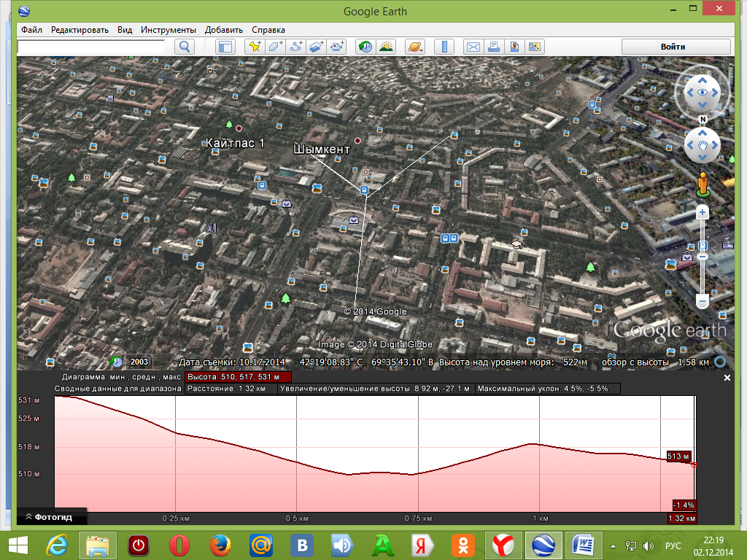The image size is (747, 560).
Task: Email the view with the envelope icon
Action: click(473, 47)
